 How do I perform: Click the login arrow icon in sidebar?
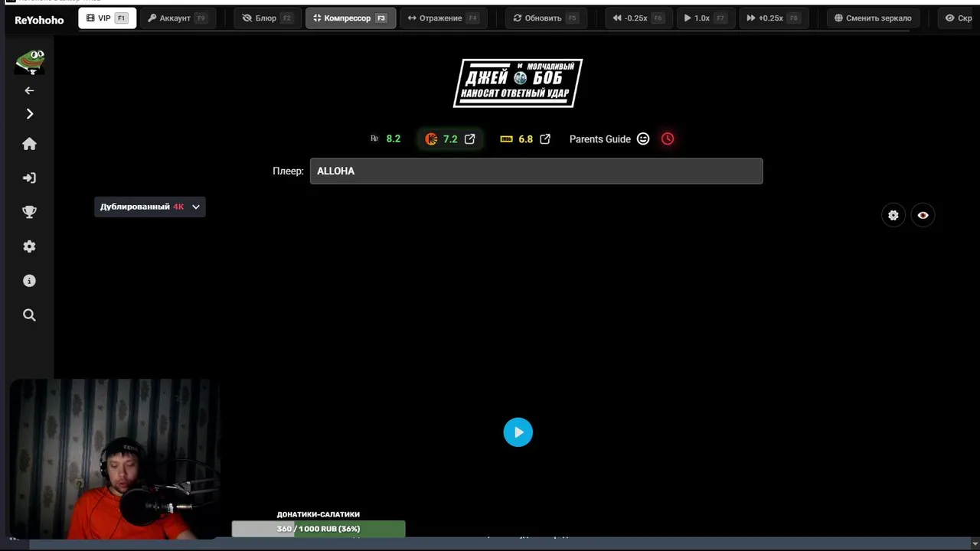tap(29, 178)
